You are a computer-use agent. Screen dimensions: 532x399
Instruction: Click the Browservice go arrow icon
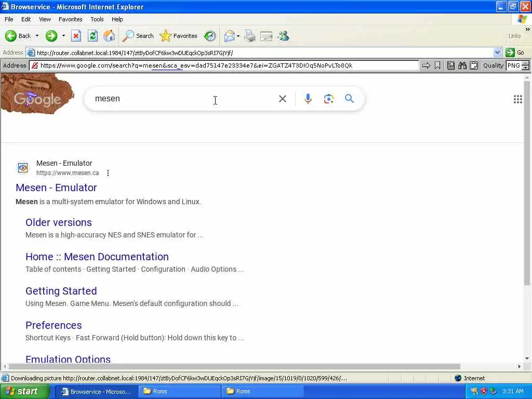pyautogui.click(x=426, y=65)
